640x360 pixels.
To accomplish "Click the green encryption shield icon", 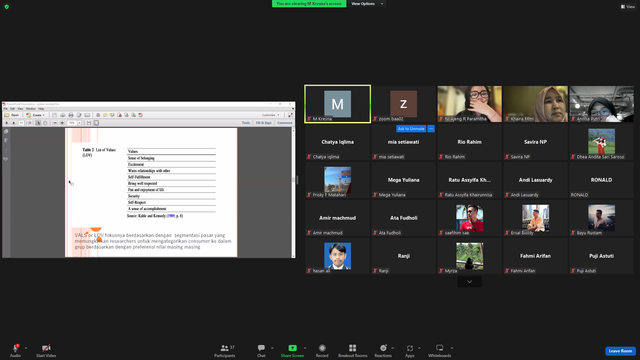I will [x=7, y=7].
